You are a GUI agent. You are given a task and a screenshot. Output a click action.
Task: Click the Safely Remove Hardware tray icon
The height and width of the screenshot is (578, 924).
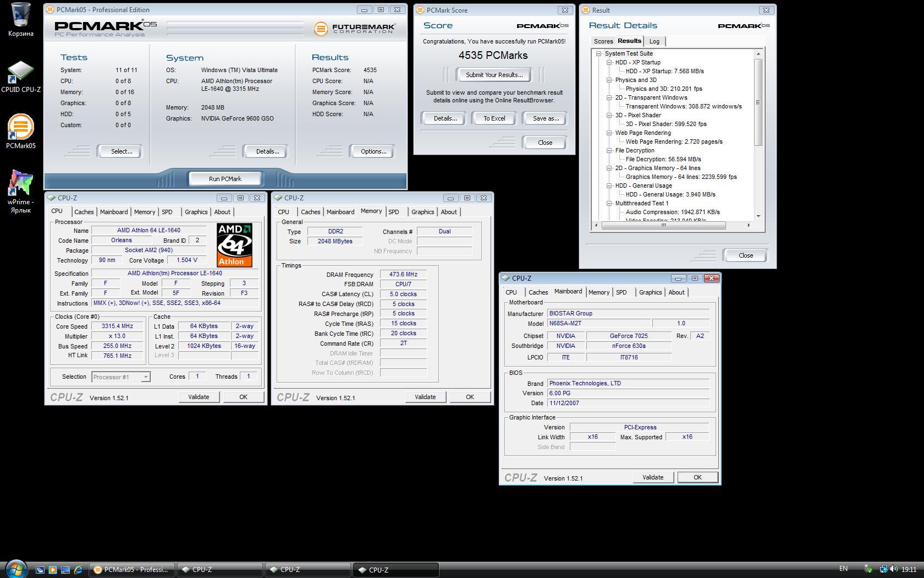[x=868, y=569]
